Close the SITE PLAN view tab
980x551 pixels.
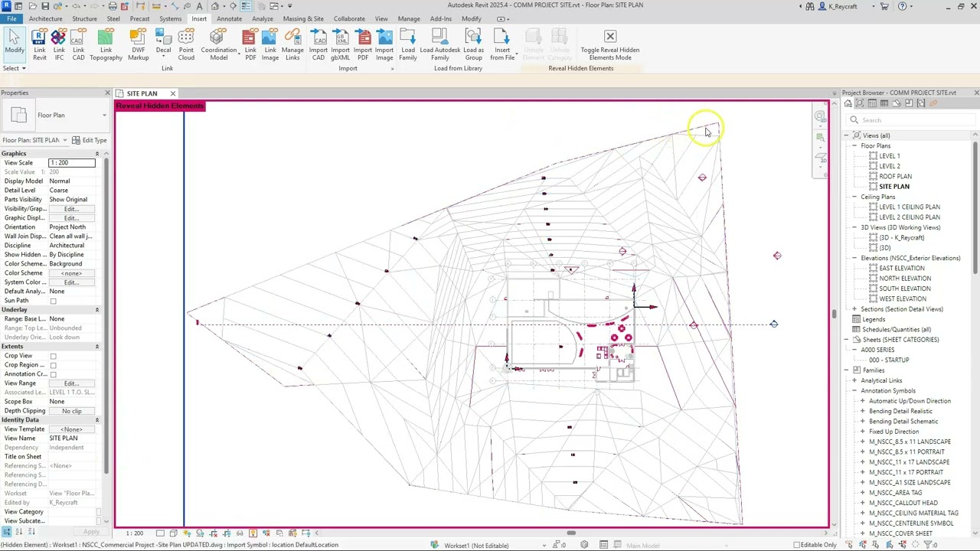(x=172, y=93)
